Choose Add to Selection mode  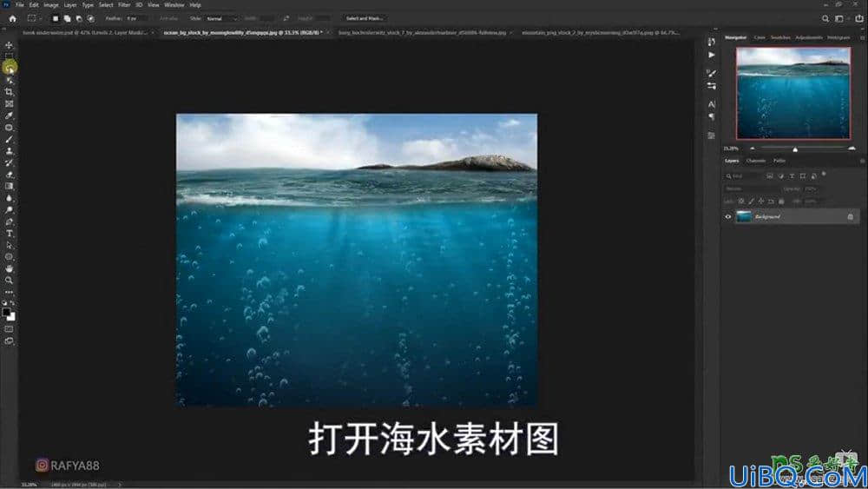(67, 18)
